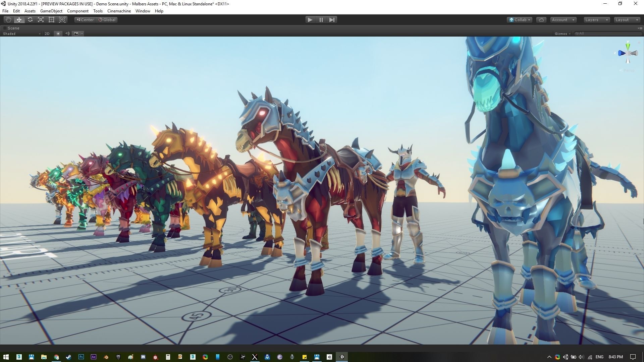This screenshot has height=362, width=644.
Task: Open the Layout dropdown
Action: [627, 20]
